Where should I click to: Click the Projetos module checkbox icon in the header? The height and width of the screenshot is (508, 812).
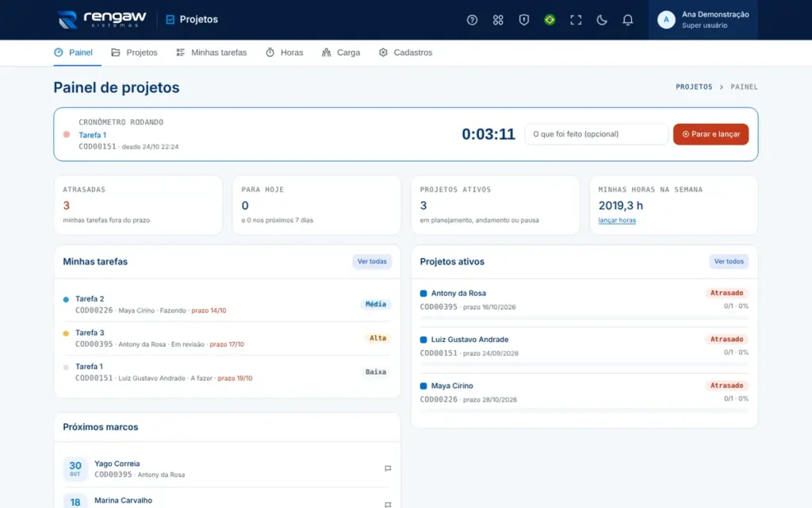170,20
